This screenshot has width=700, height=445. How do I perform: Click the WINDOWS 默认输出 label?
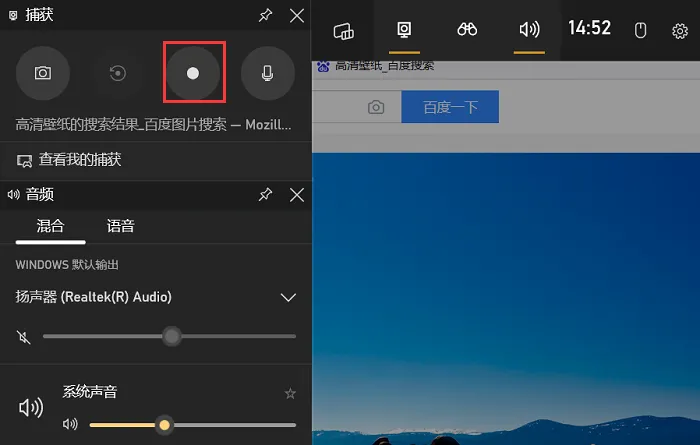(x=67, y=265)
